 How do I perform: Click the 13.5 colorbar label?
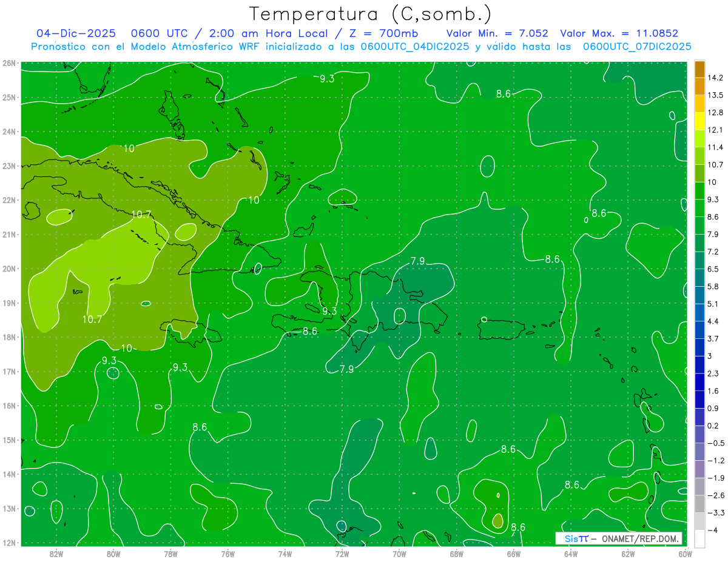(715, 95)
